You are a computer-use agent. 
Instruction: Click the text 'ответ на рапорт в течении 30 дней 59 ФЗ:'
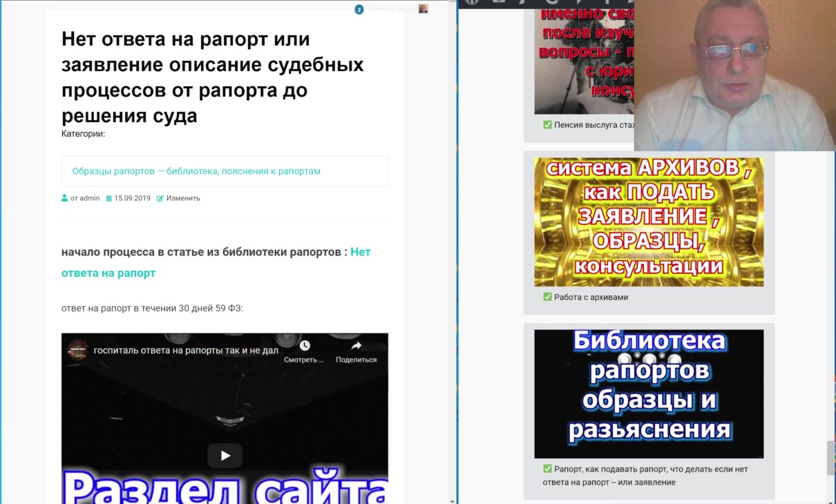click(x=152, y=308)
